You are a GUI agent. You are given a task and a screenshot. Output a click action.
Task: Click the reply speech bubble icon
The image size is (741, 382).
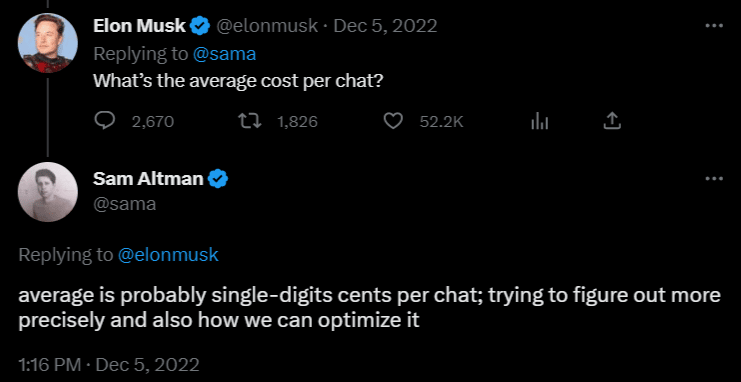(105, 122)
